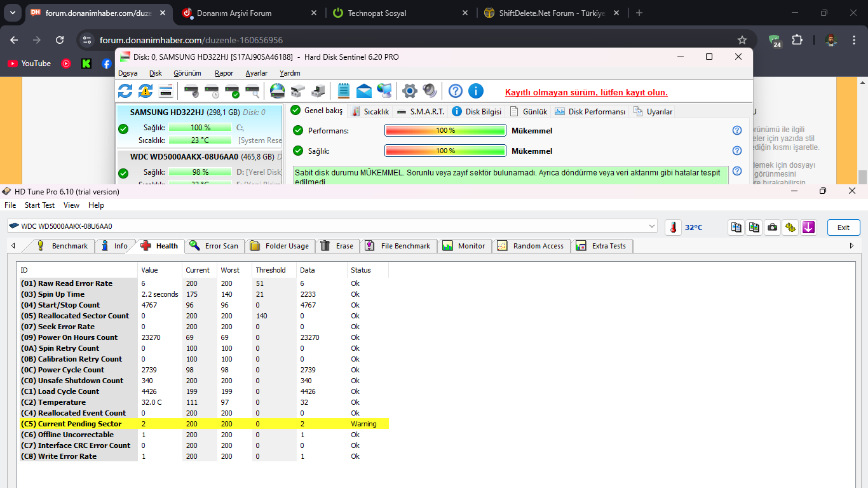Switch to the Error Scan tab in HD Tune
The height and width of the screenshot is (488, 868).
214,246
